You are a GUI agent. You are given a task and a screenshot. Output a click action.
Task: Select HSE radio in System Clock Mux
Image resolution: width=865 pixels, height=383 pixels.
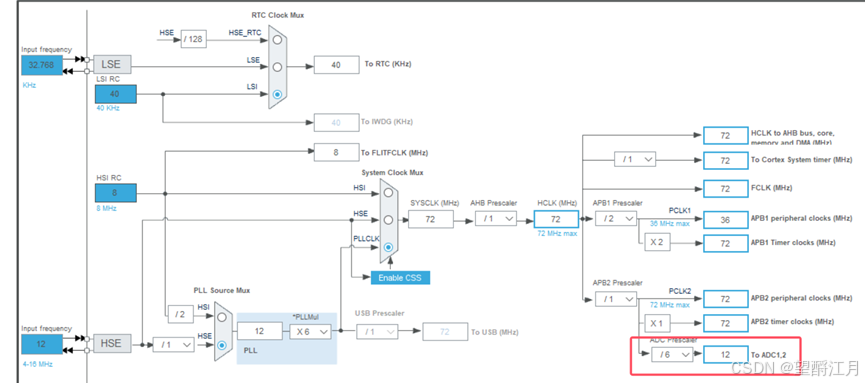pyautogui.click(x=388, y=220)
